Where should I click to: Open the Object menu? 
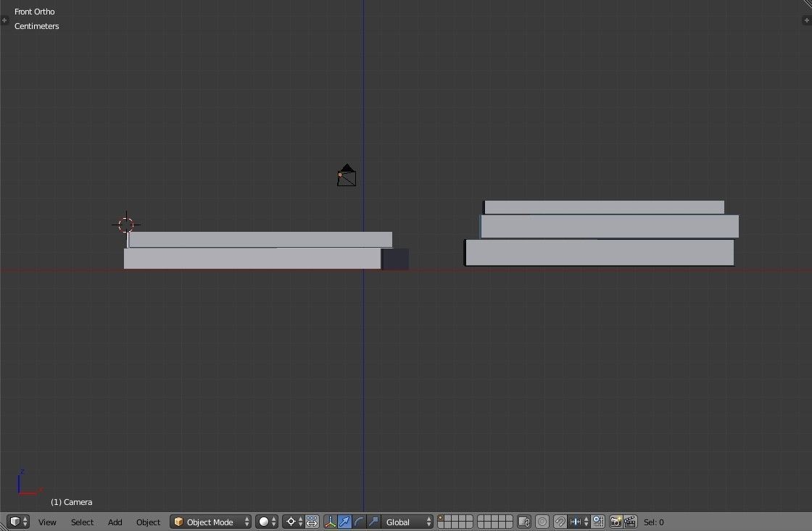[x=148, y=522]
